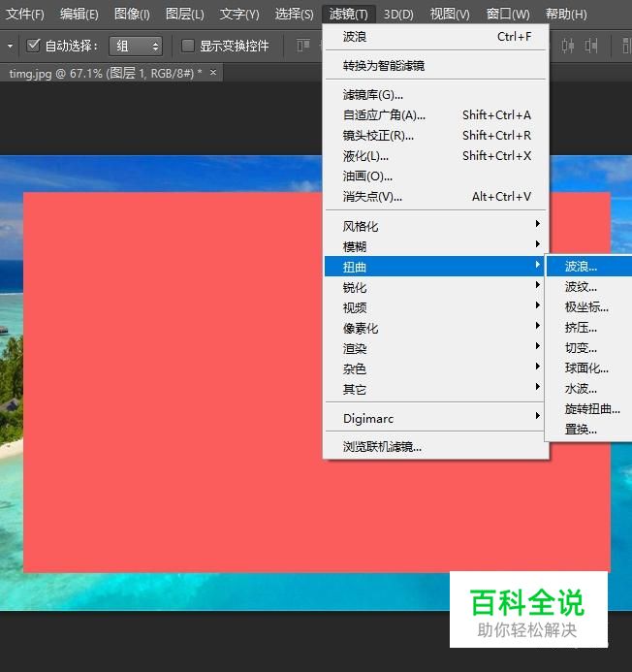
Task: Click the distribute horizontal centers icon
Action: (568, 46)
